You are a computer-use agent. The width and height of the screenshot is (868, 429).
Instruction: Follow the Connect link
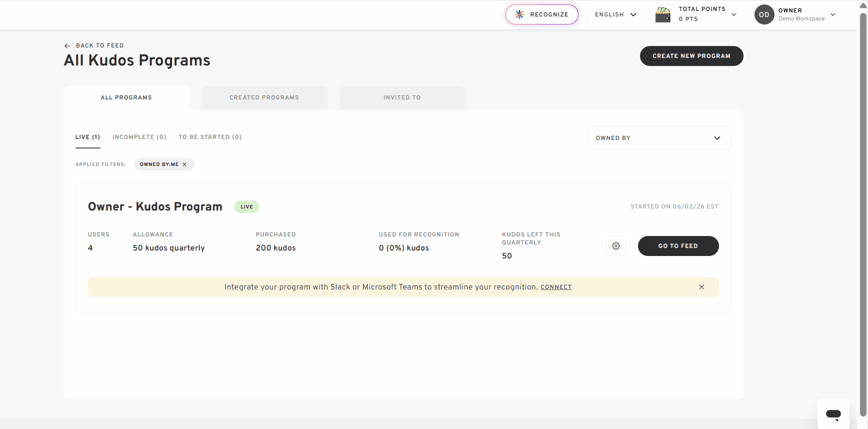[x=556, y=287]
